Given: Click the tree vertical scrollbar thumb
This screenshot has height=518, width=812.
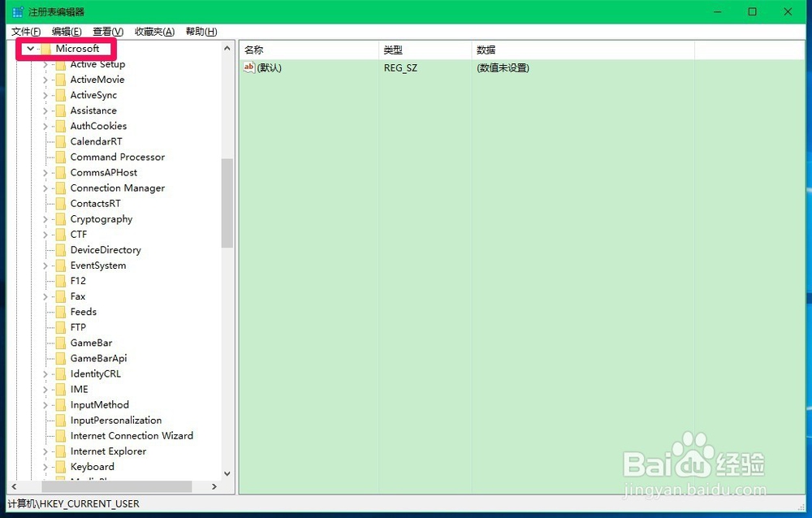Looking at the screenshot, I should point(227,203).
